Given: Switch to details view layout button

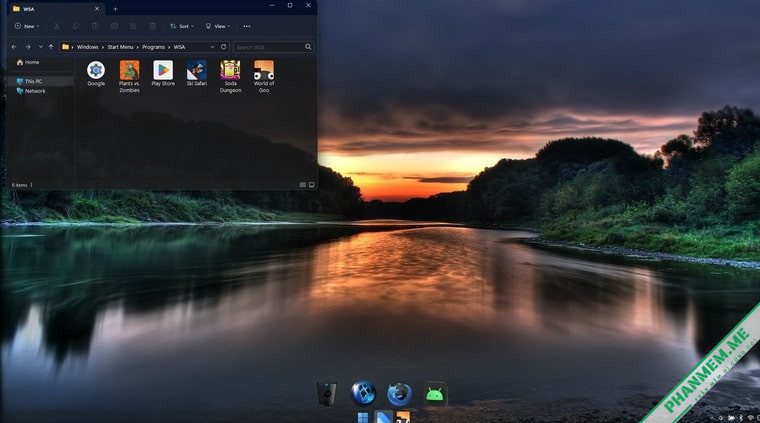Looking at the screenshot, I should [x=302, y=185].
